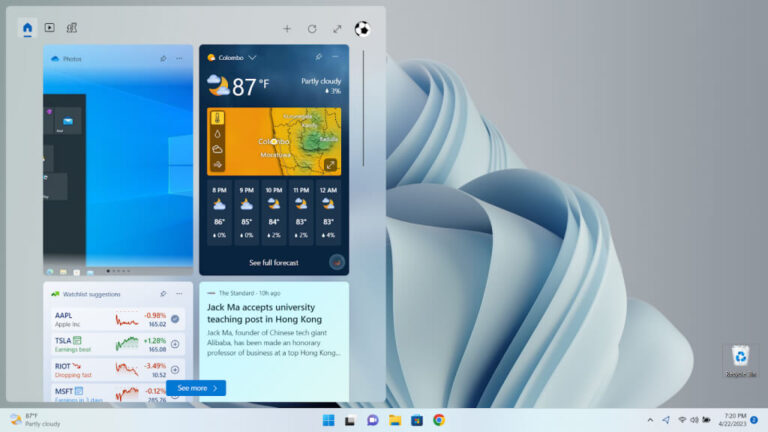Select the temperature map layer
The width and height of the screenshot is (768, 432).
pyautogui.click(x=218, y=118)
